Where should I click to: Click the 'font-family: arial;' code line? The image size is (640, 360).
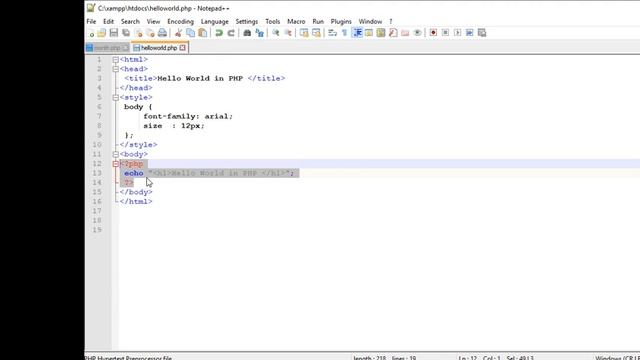point(188,116)
